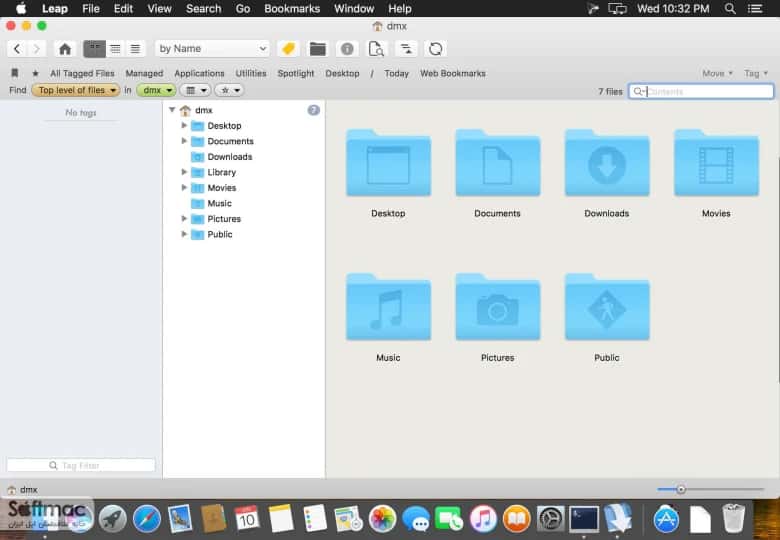The image size is (780, 540).
Task: Switch to icon grid view mode
Action: [x=95, y=49]
